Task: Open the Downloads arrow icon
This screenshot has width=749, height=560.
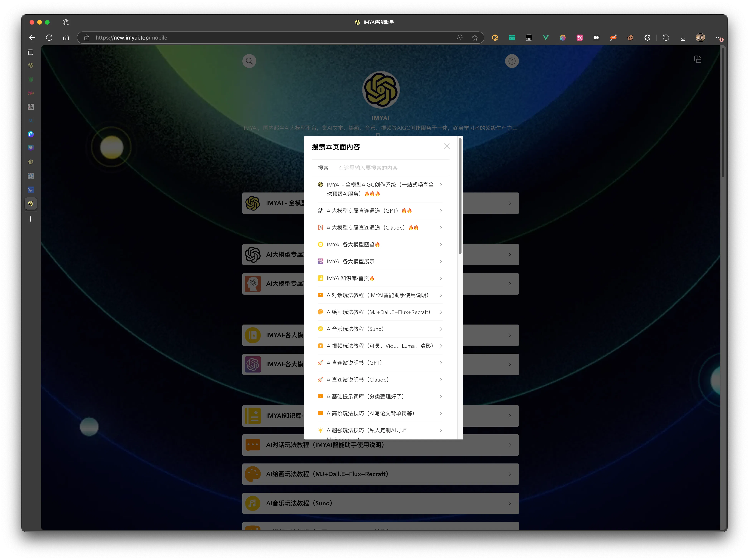Action: coord(683,38)
